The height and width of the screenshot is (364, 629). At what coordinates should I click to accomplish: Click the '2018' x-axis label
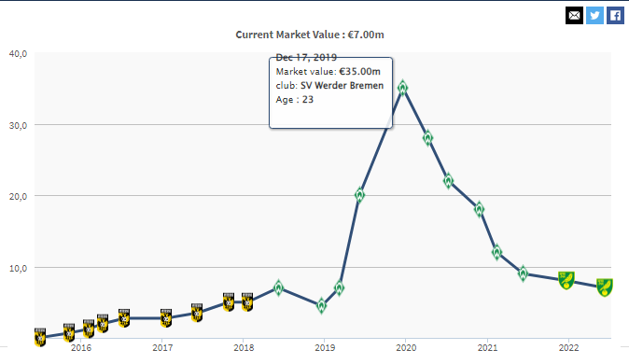[244, 347]
